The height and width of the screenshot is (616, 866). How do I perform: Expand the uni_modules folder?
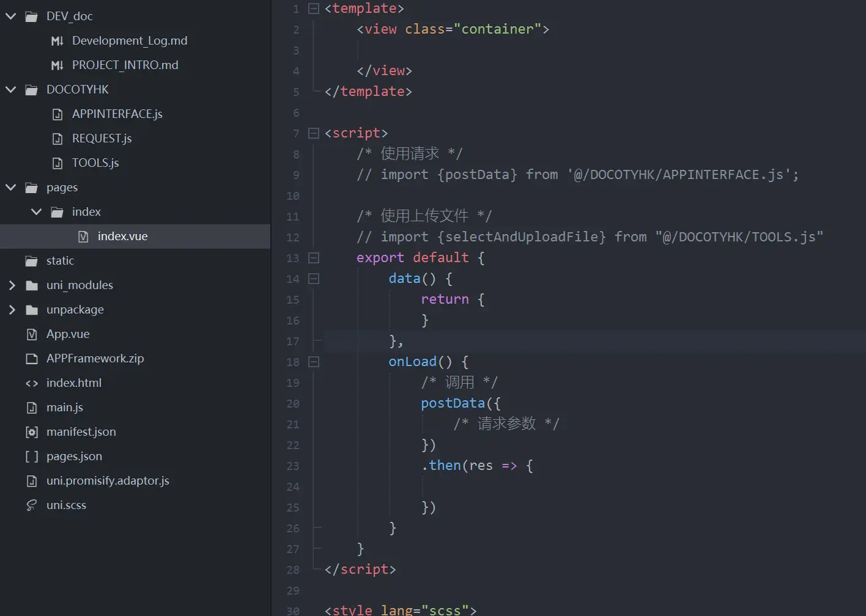click(x=11, y=285)
